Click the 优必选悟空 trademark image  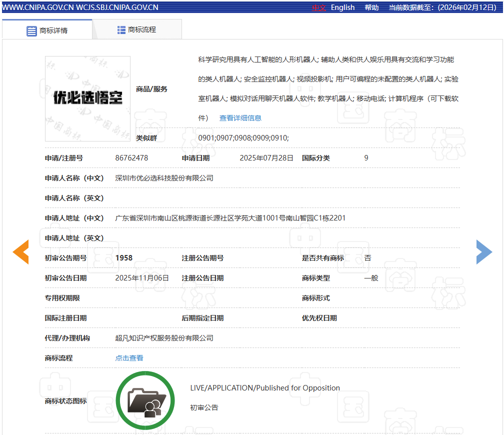(x=87, y=98)
